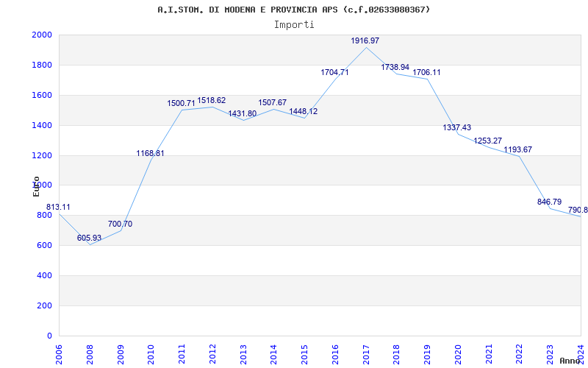Select y-axis tick 0
The width and height of the screenshot is (588, 368).
point(49,336)
